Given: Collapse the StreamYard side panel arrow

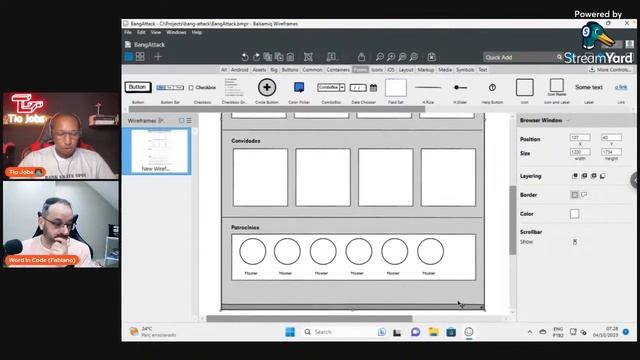Looking at the screenshot, I should point(635,180).
